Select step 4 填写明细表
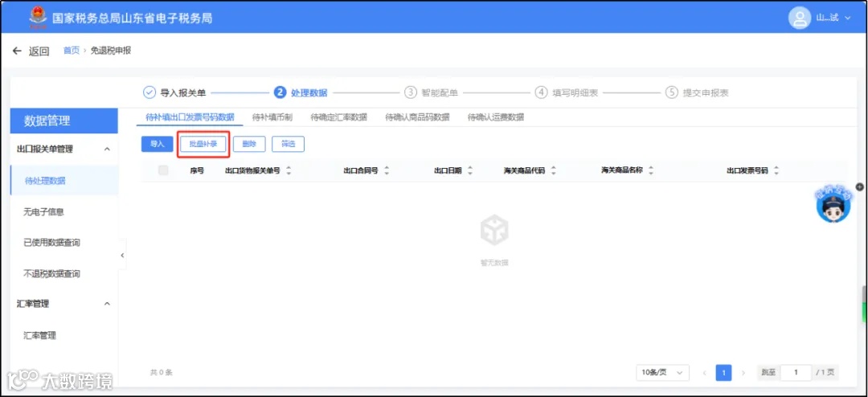868x397 pixels. point(567,92)
